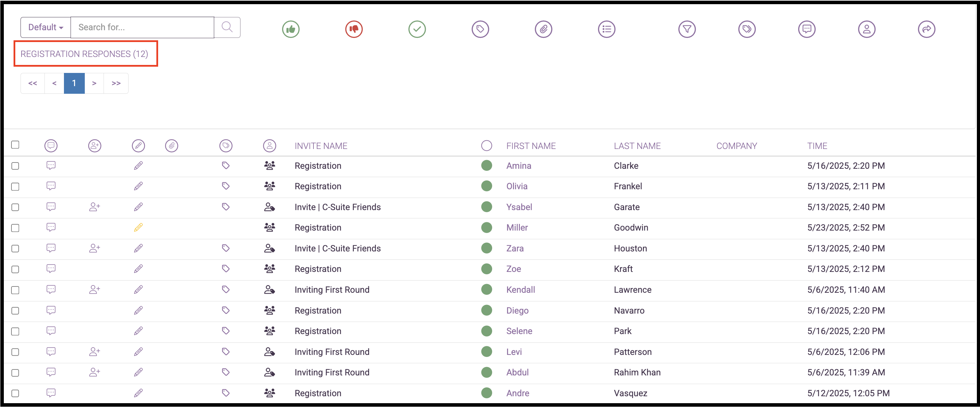Check the Olivia Frankel row checkbox
Viewport: 980px width, 407px height.
pos(15,186)
